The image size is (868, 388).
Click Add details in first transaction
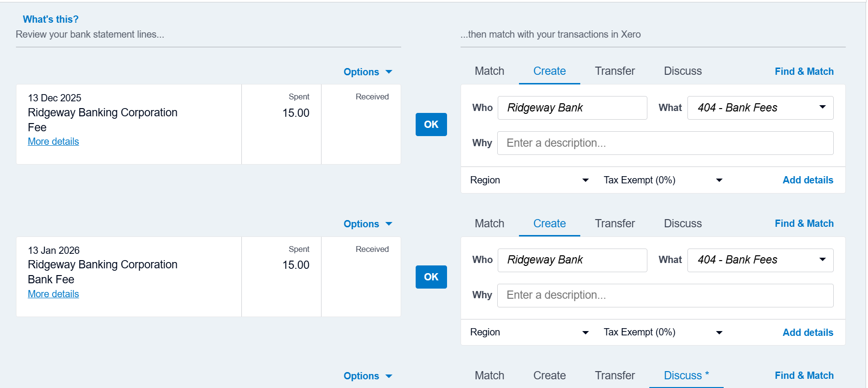808,180
